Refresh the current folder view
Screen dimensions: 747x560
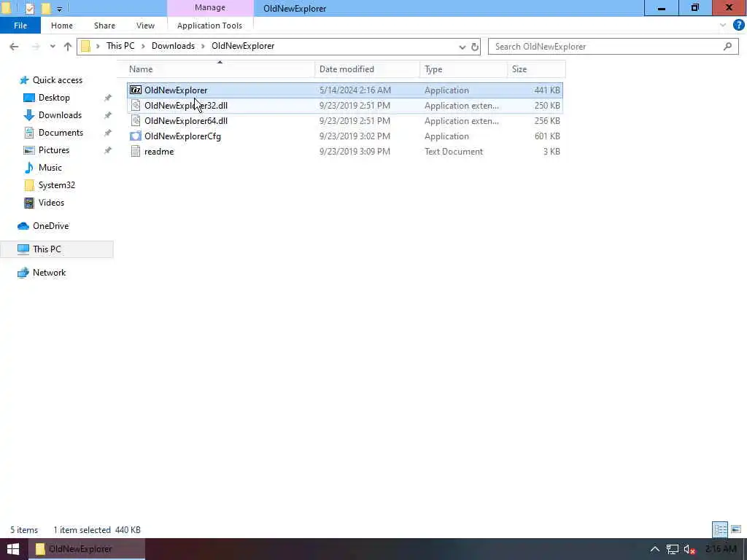474,47
